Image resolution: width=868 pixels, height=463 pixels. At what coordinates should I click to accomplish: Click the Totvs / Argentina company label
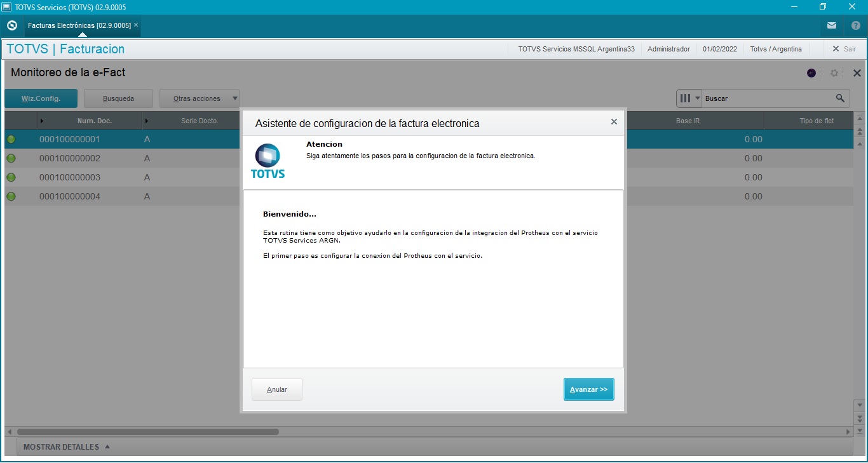pos(776,49)
